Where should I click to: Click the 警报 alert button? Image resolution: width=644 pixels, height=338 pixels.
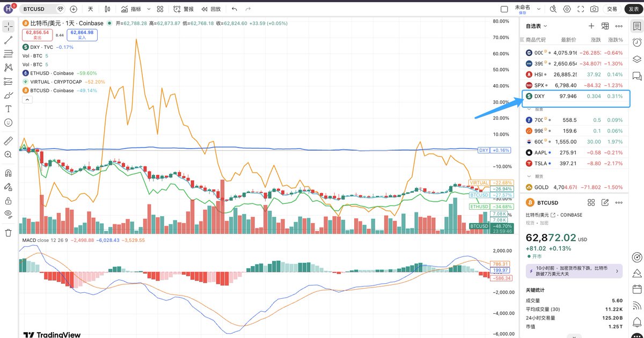point(184,9)
